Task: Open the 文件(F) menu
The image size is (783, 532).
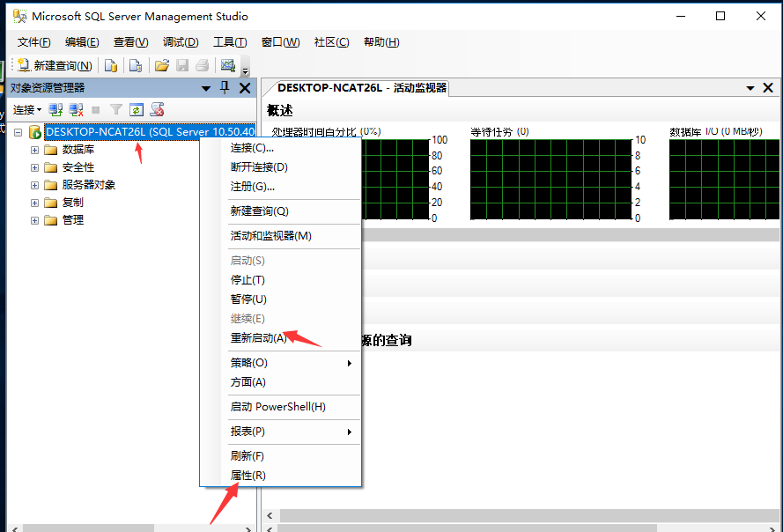Action: tap(34, 42)
